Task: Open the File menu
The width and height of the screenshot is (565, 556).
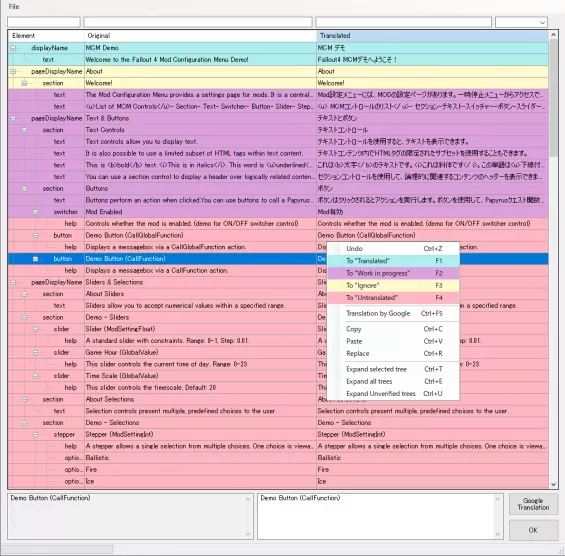Action: coord(14,6)
